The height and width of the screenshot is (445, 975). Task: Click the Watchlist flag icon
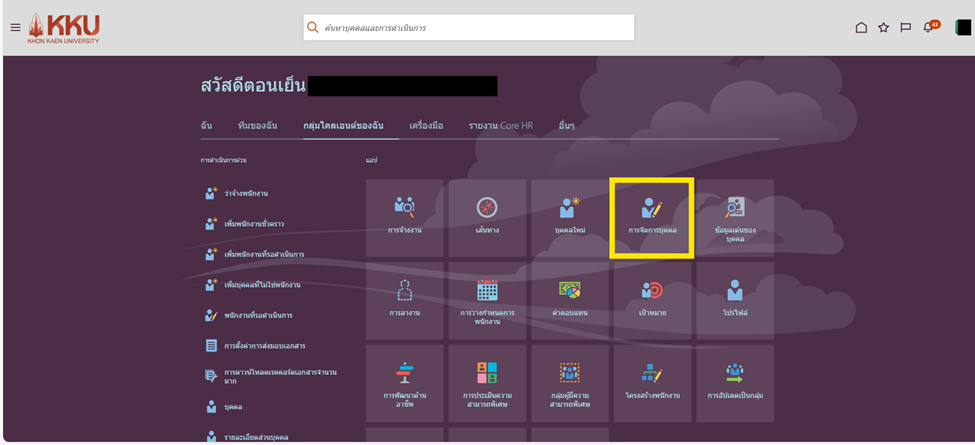(905, 27)
